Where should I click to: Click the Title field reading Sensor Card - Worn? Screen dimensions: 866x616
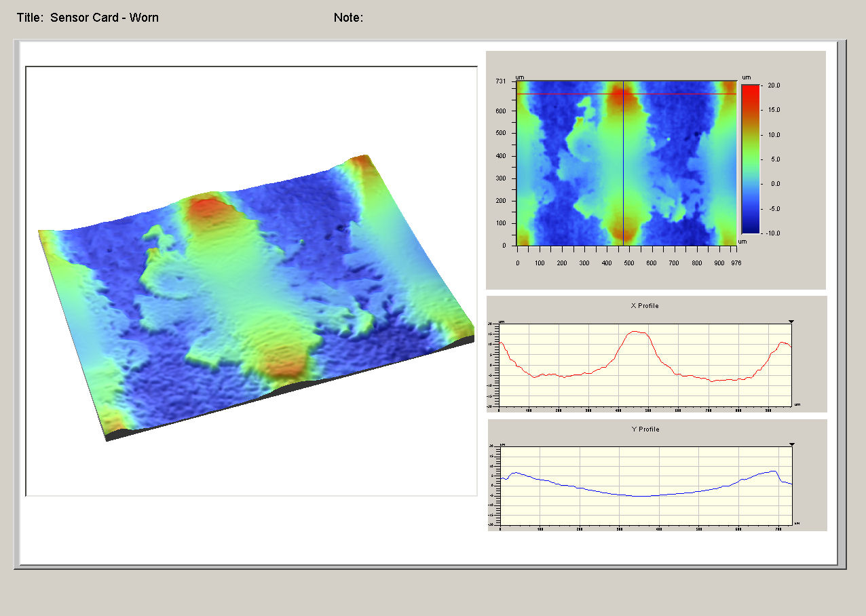tap(104, 18)
